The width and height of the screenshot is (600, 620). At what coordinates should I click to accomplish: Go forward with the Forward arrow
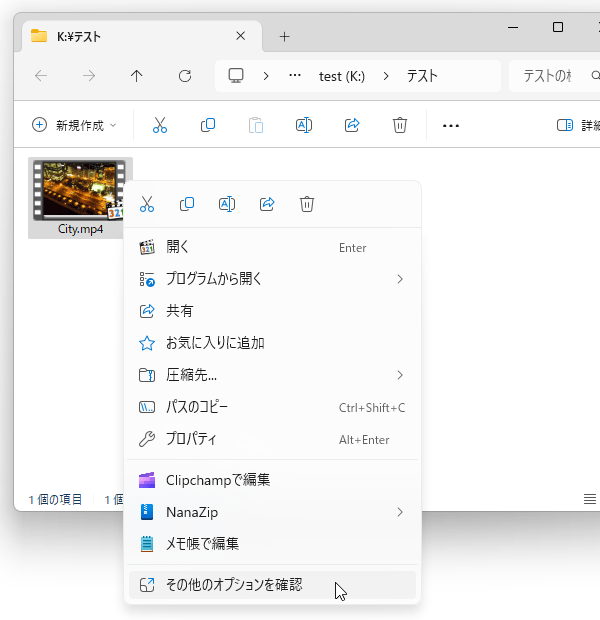pyautogui.click(x=89, y=76)
